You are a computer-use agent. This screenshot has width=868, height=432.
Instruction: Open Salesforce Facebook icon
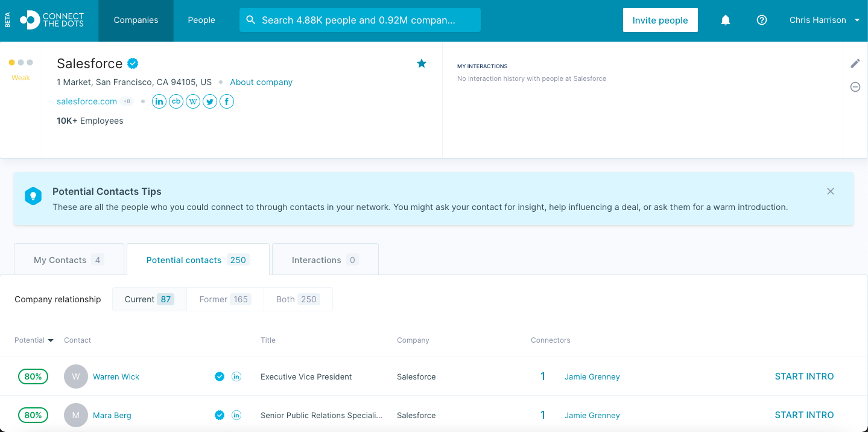[226, 101]
